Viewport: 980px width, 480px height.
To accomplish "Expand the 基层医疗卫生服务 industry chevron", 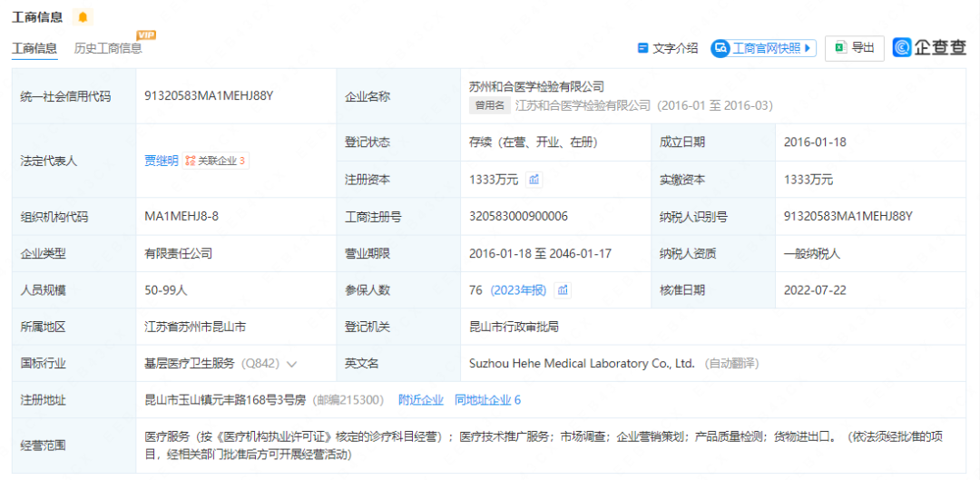I will point(291,364).
